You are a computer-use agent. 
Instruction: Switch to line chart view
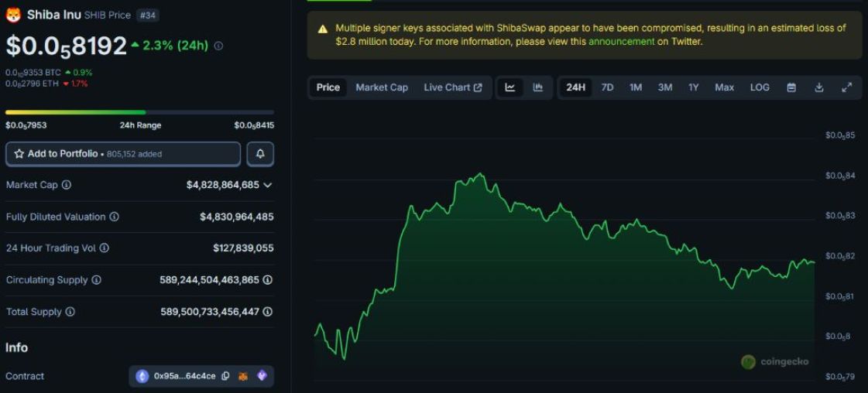509,87
